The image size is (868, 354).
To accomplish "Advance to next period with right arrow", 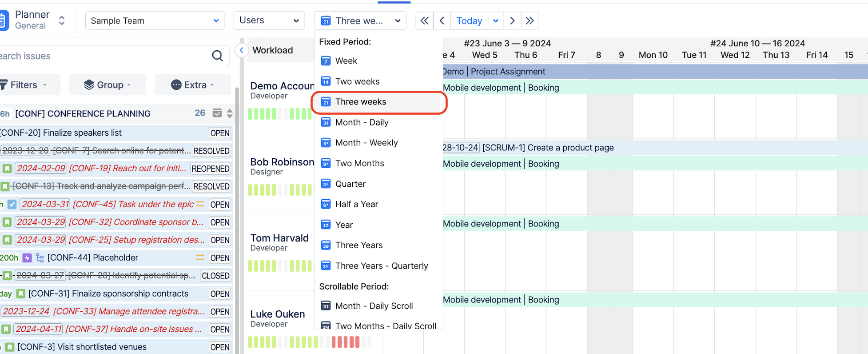I will pyautogui.click(x=512, y=21).
